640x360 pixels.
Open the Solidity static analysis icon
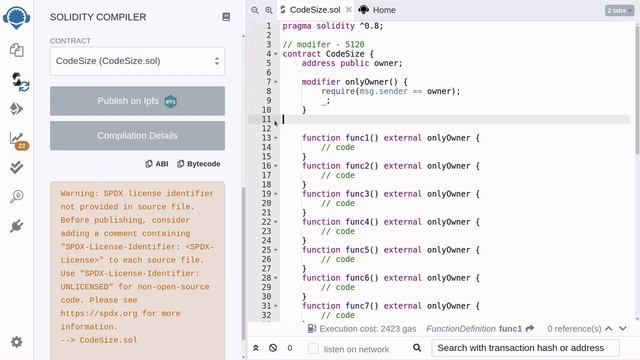tap(18, 141)
